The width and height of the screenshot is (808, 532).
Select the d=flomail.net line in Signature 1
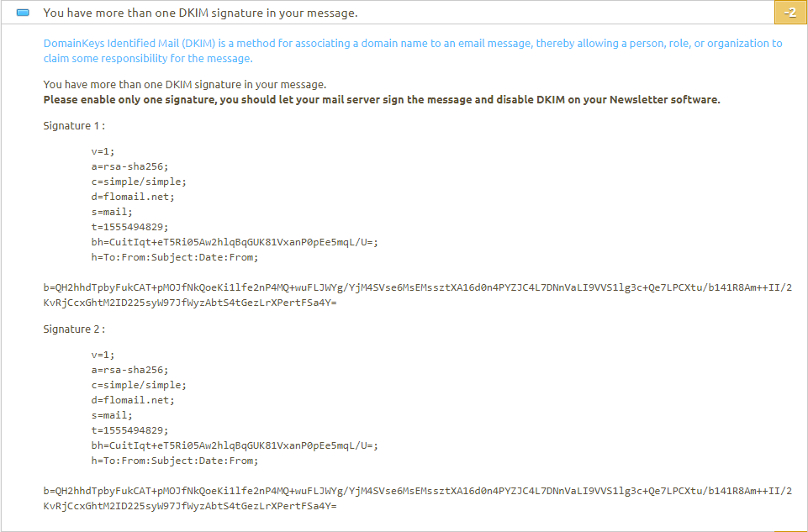(127, 196)
